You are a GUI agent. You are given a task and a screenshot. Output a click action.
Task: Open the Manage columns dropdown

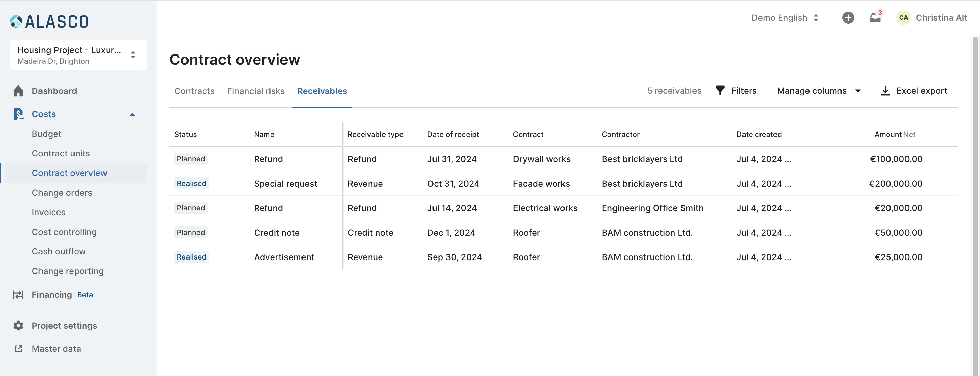click(819, 91)
